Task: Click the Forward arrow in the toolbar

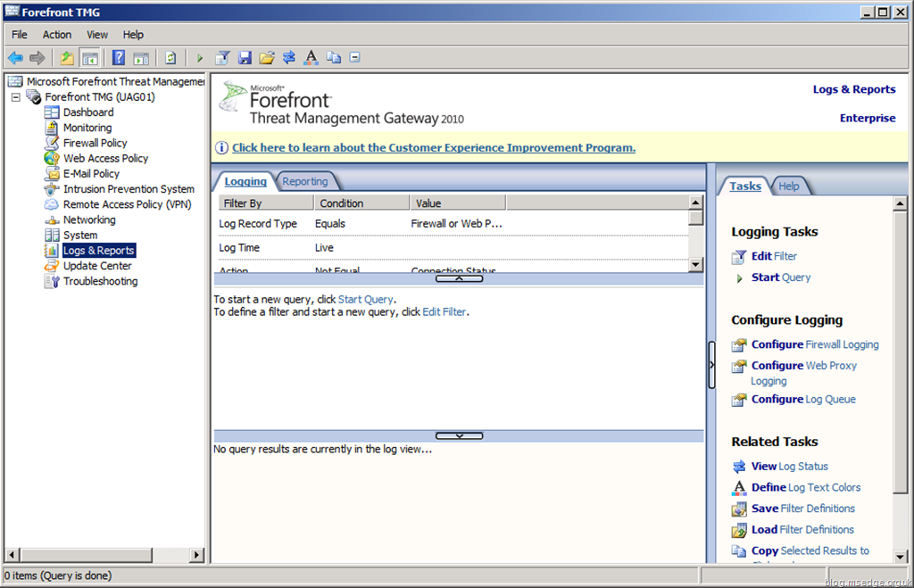Action: coord(37,58)
